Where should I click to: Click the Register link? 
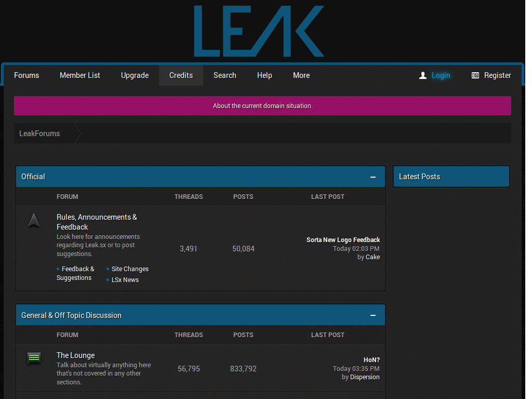pyautogui.click(x=497, y=75)
